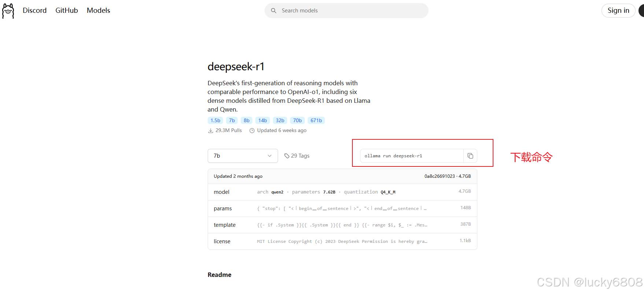Click the clock icon by Updated
The height and width of the screenshot is (293, 644).
coord(252,131)
